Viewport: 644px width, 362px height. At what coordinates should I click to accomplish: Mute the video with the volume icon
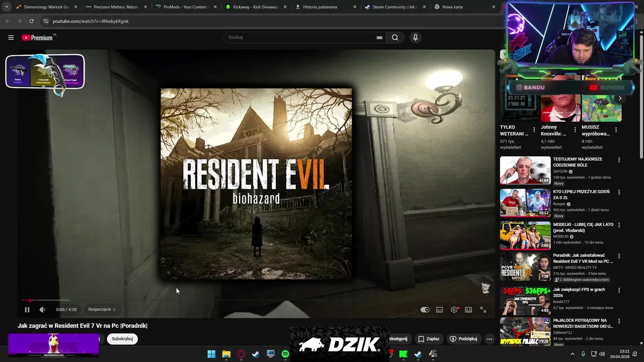pos(42,310)
